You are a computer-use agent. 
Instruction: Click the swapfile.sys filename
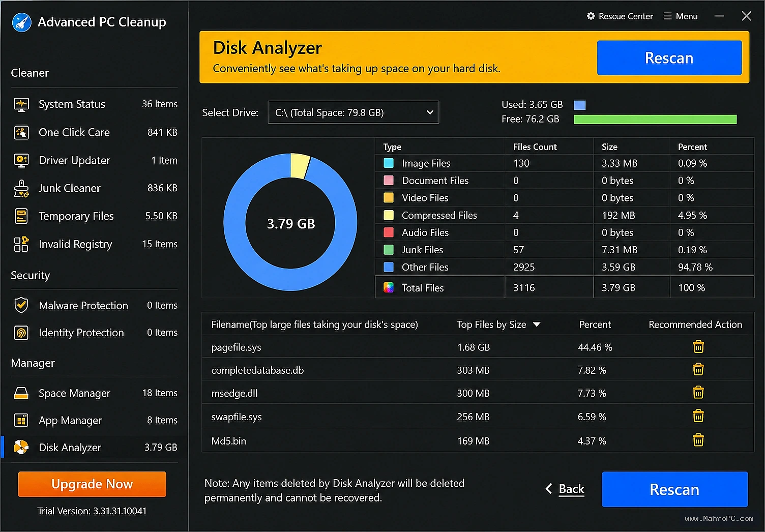coord(237,417)
